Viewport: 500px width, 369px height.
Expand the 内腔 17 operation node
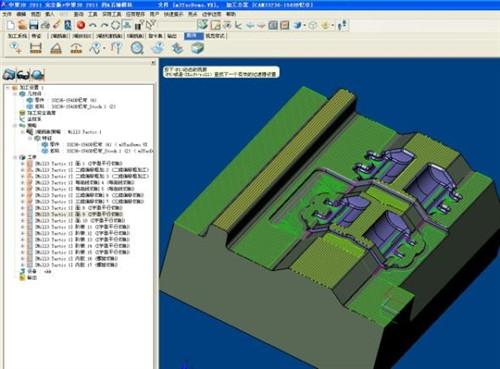tap(23, 265)
